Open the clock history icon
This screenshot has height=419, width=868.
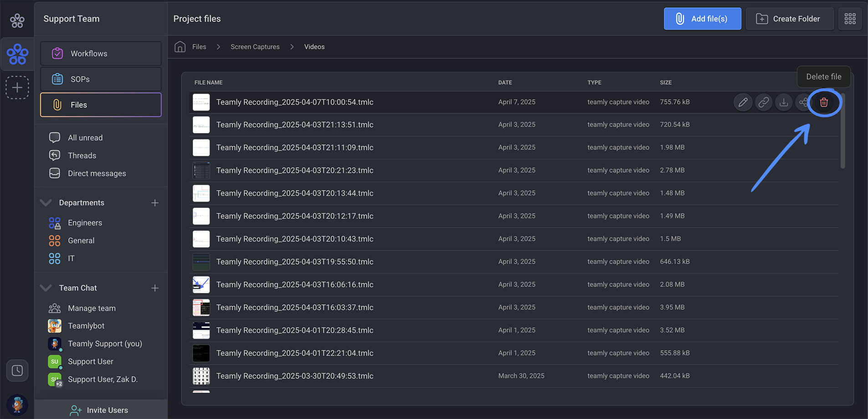pos(17,370)
